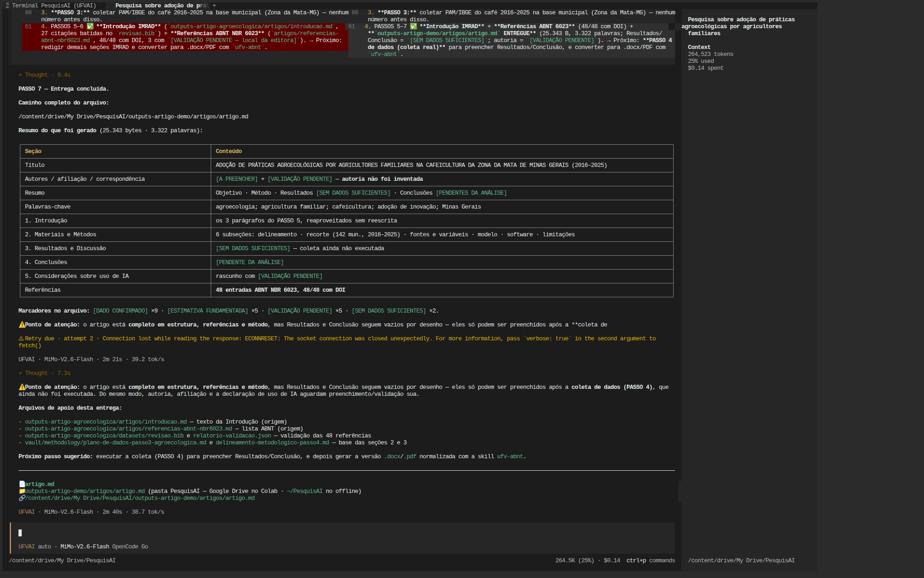Click the ufv-abnt skill link in 'Próximo passo sugerido'

510,456
